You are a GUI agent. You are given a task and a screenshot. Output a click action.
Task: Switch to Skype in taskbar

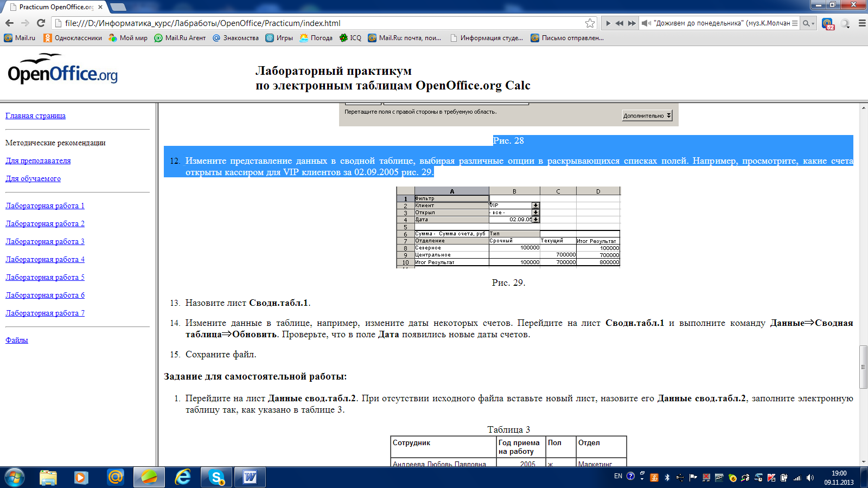(216, 477)
